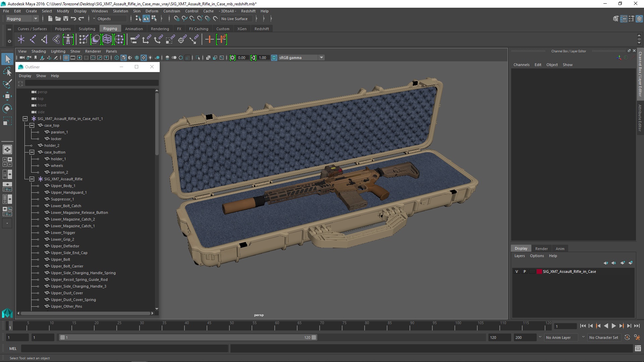
Task: Click the No Live Surface button
Action: (x=234, y=18)
